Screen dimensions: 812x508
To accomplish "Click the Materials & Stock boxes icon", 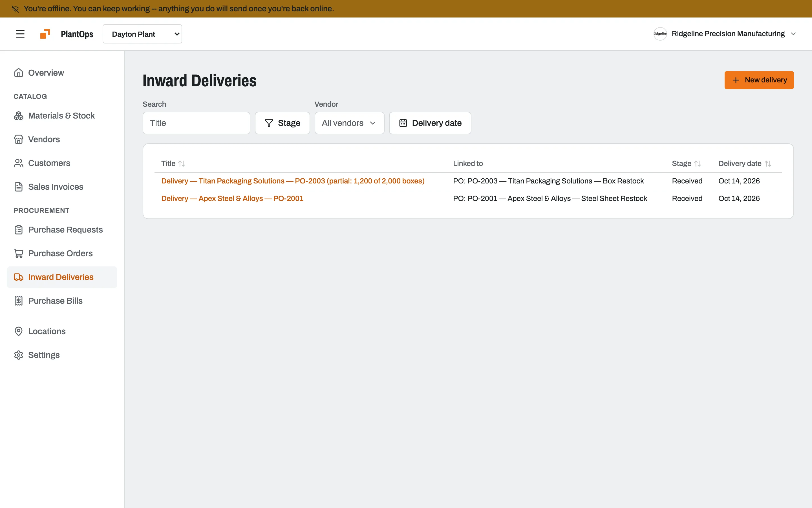I will pos(18,116).
